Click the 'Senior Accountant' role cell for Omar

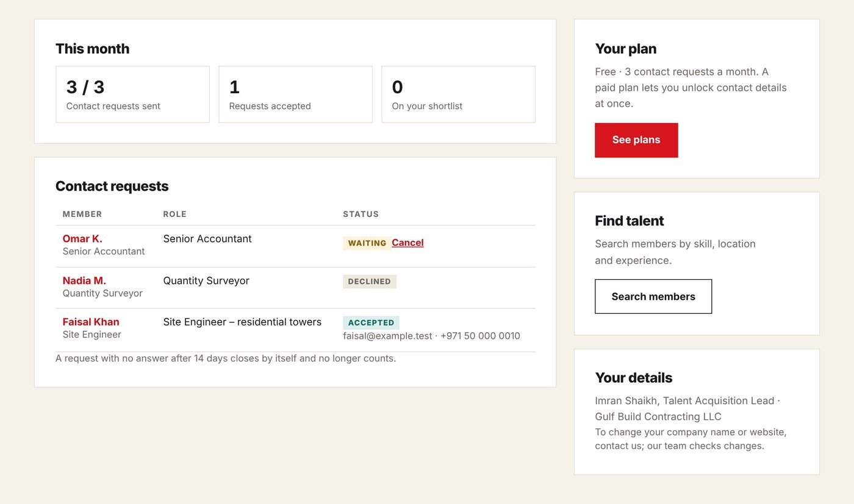click(207, 239)
